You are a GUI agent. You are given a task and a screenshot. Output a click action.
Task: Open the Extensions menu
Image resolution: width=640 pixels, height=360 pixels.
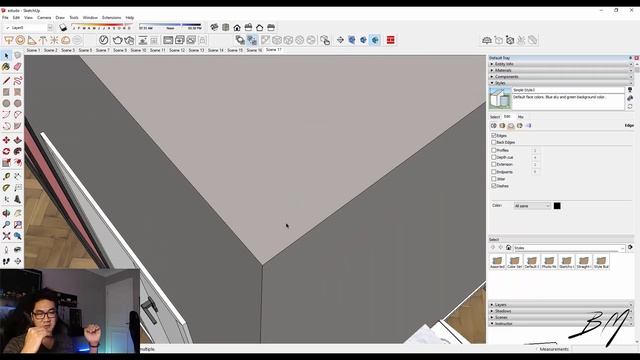coord(111,18)
